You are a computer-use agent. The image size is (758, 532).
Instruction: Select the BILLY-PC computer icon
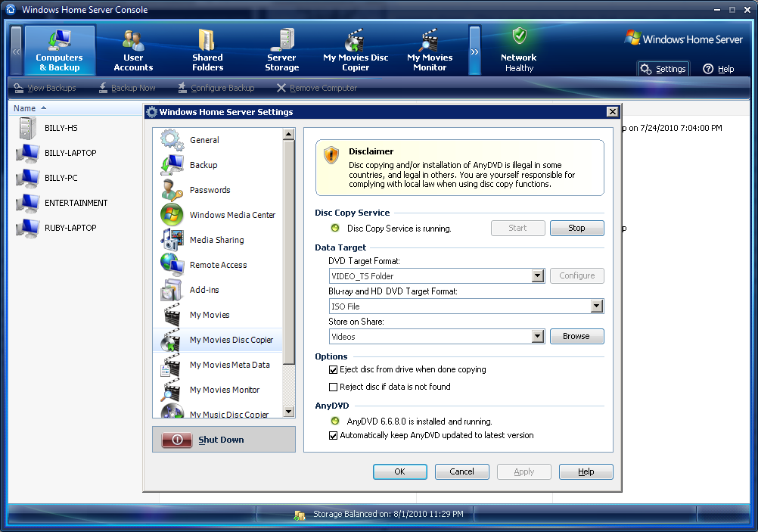pos(27,179)
